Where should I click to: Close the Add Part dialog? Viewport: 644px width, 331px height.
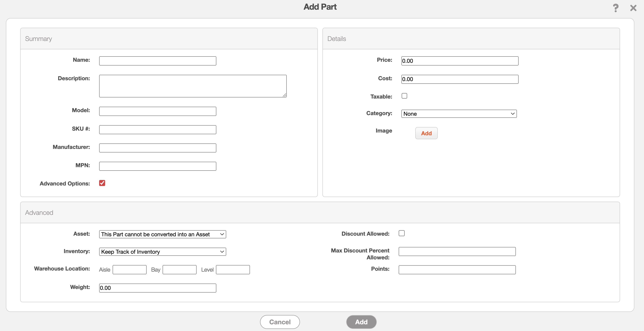633,8
